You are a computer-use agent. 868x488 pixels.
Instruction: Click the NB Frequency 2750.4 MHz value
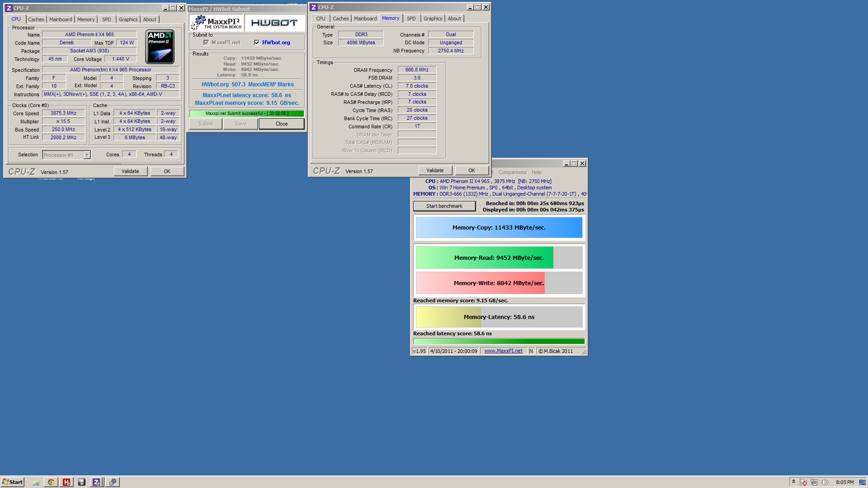[451, 51]
